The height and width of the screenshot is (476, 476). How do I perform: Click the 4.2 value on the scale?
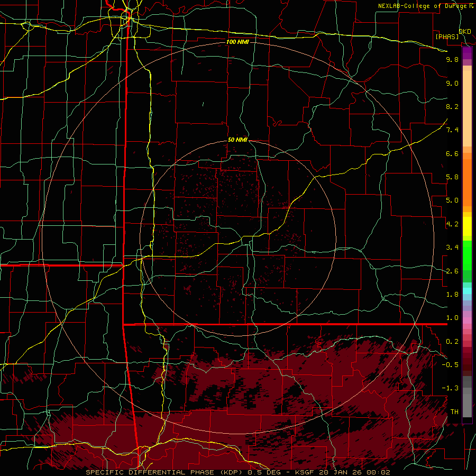[452, 224]
